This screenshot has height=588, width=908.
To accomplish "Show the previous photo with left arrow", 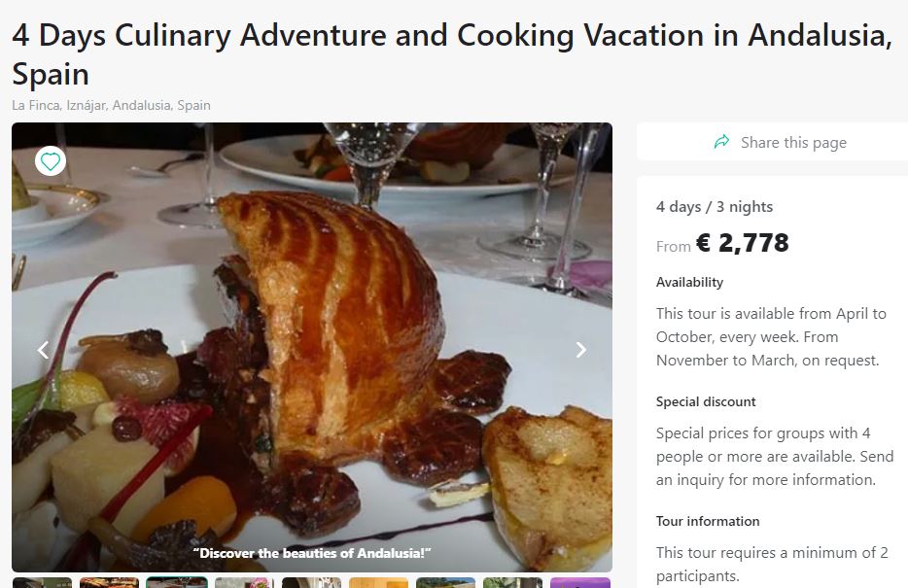I will point(43,350).
